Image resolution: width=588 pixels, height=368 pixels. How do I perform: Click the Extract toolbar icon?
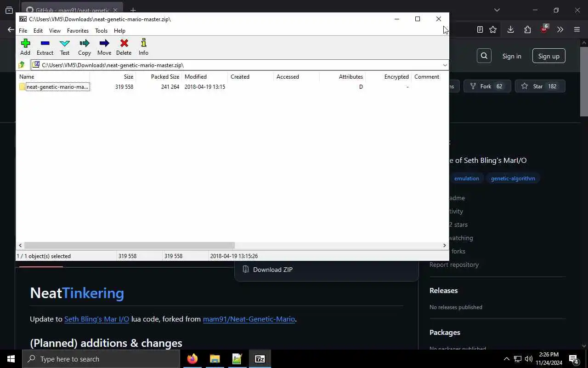pos(45,43)
